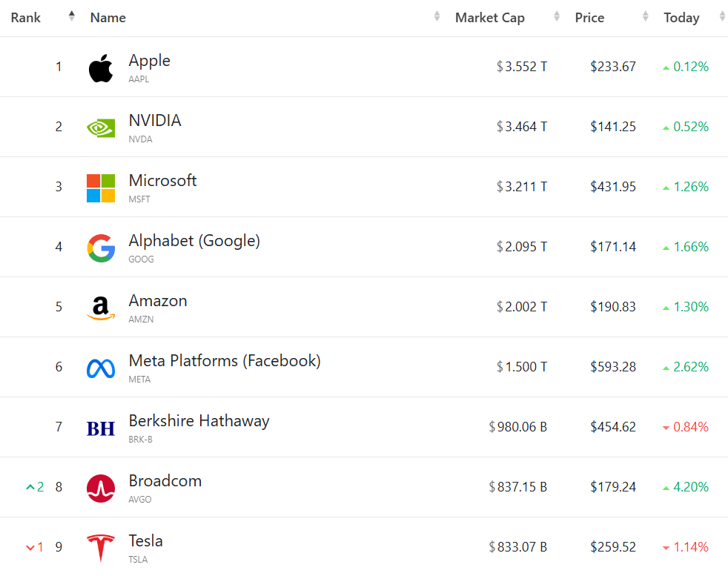Click the Berkshire Hathaway BH logo
Viewport: 728px width, 576px height.
pyautogui.click(x=101, y=428)
